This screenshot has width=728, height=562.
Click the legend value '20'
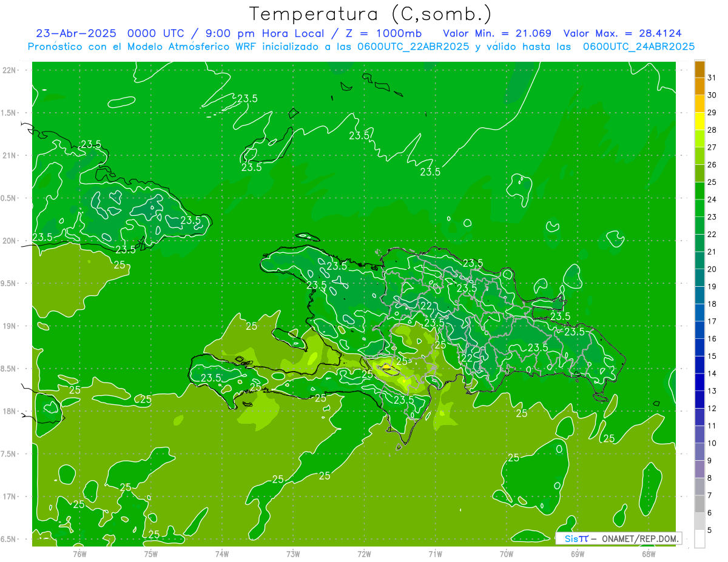712,269
